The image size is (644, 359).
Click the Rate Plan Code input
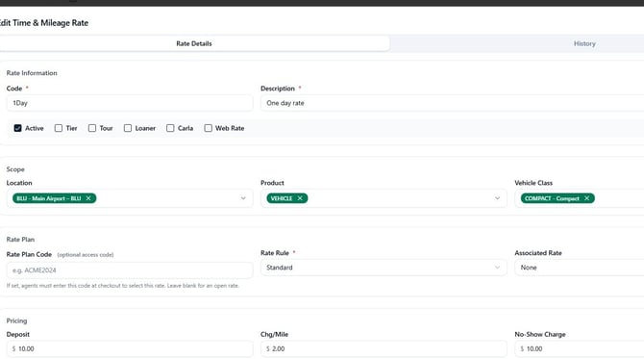coord(130,270)
